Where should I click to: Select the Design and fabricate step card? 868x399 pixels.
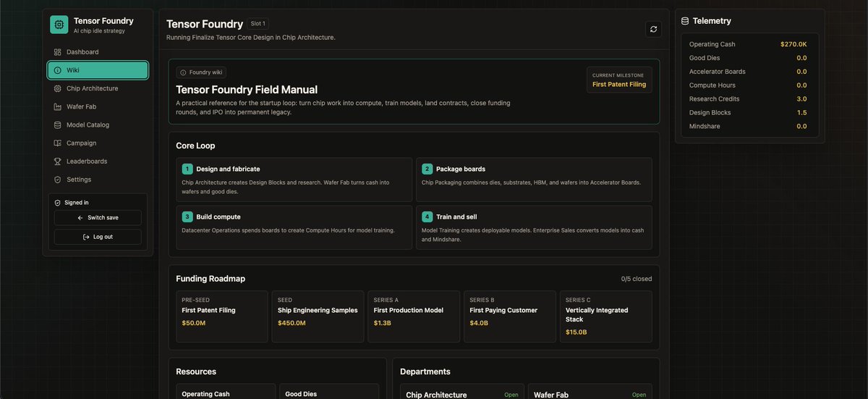[x=294, y=180]
